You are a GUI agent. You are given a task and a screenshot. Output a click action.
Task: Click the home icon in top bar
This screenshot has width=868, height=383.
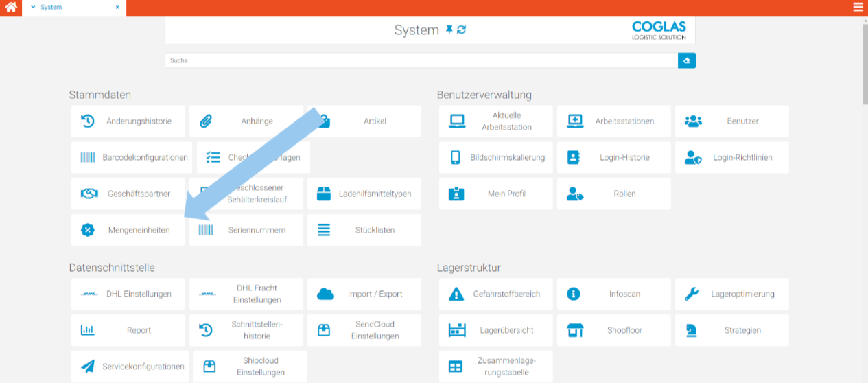(x=11, y=8)
